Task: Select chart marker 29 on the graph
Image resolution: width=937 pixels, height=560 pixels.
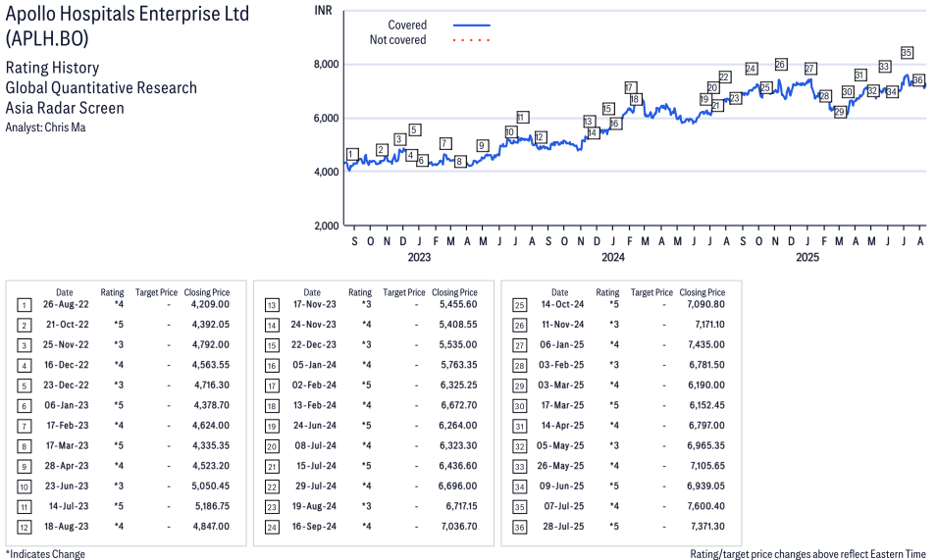Action: (x=840, y=112)
